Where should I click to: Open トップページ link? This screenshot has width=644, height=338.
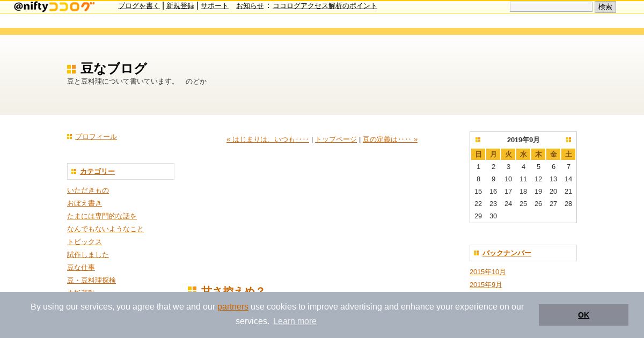tap(336, 139)
